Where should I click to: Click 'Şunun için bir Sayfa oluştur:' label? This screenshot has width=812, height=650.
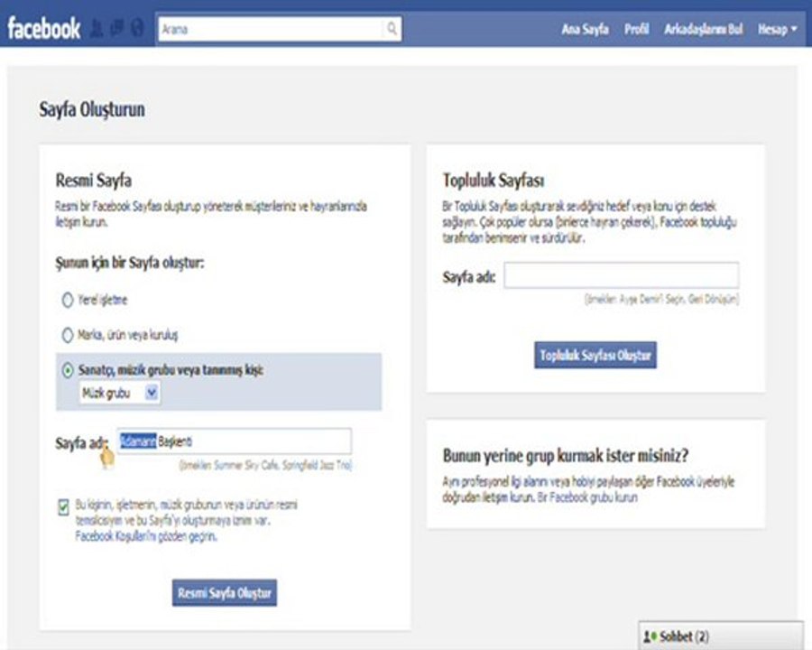point(130,263)
